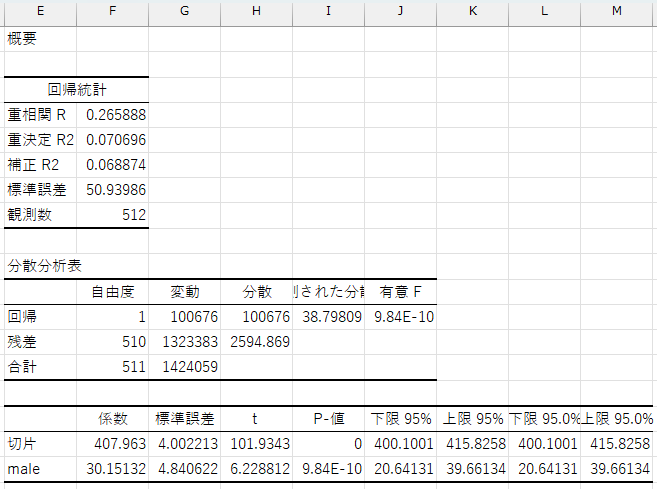Select the 重決定 R2 label cell
This screenshot has height=489, width=657.
click(x=39, y=139)
